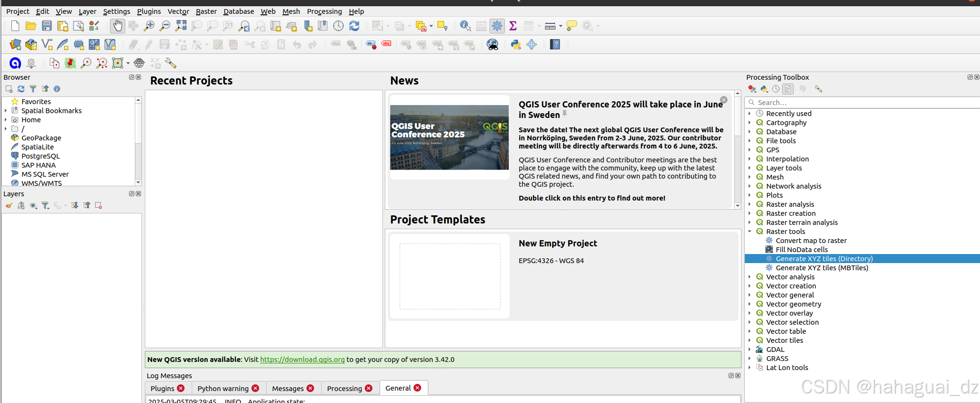Open Processing History clock in the toolbox

pos(776,89)
